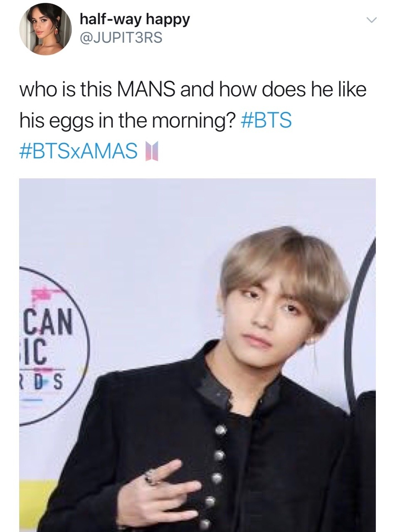The image size is (395, 532).
Task: Open the attached red carpet photo
Action: tap(197, 355)
